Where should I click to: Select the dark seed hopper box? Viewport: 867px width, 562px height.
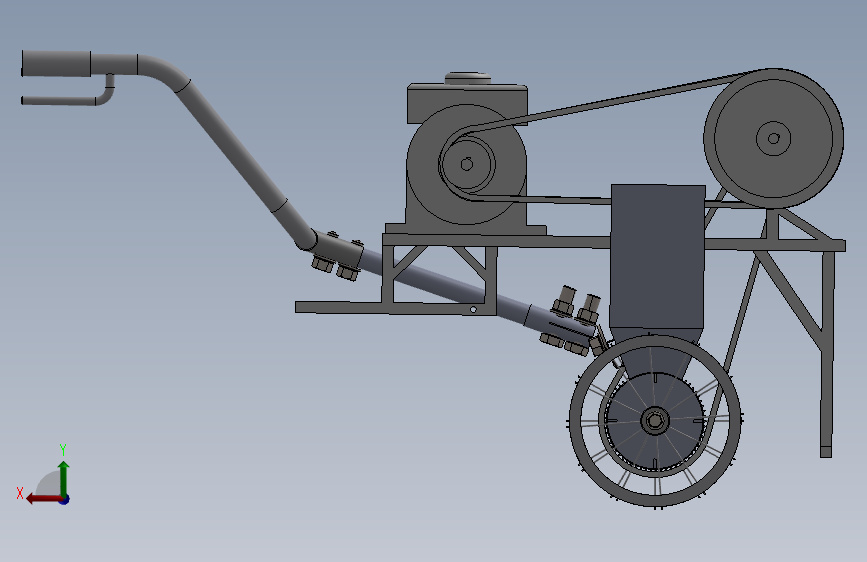pos(657,257)
